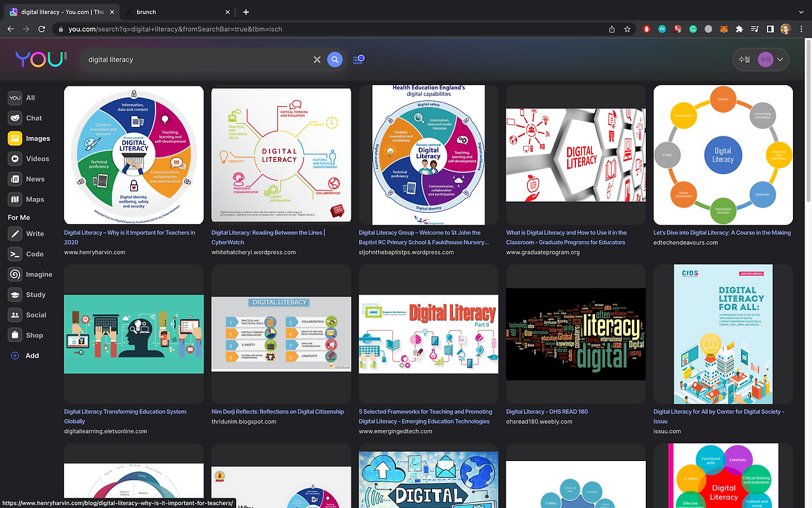Select the Images category in sidebar

coord(29,138)
